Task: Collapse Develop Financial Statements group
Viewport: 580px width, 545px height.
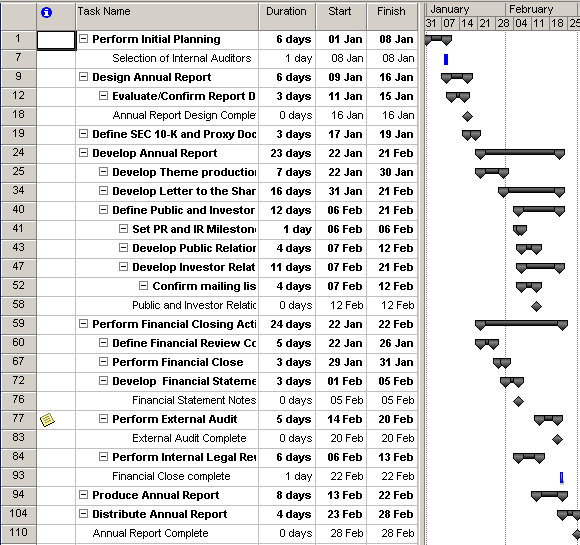Action: (104, 380)
